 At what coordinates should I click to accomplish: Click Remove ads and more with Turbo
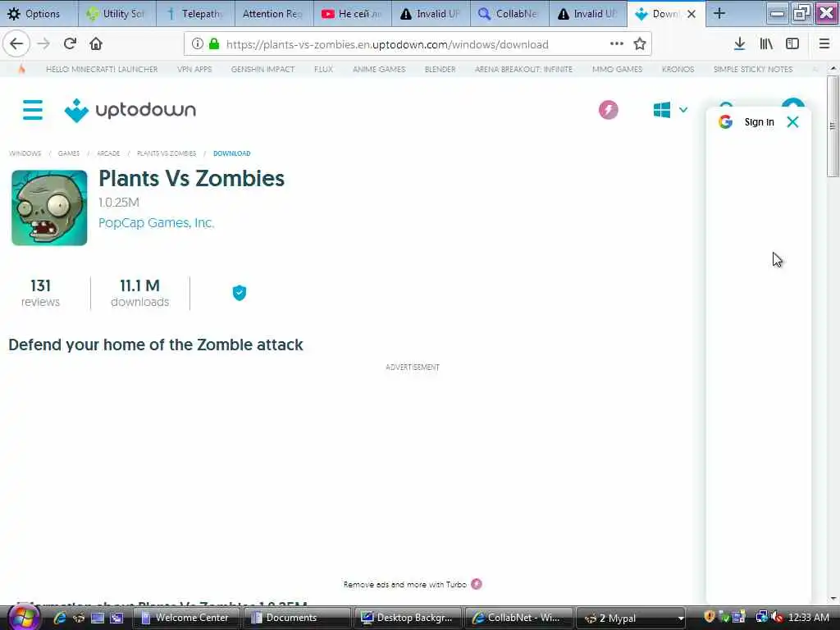tap(413, 584)
